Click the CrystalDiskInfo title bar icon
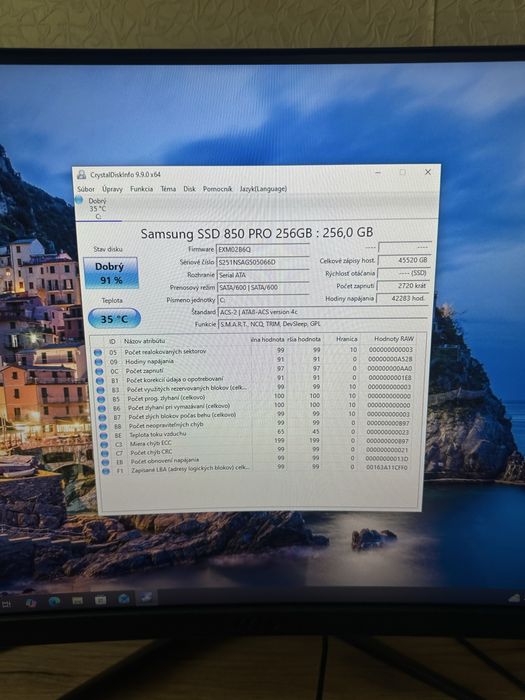Image resolution: width=525 pixels, height=700 pixels. (x=82, y=175)
